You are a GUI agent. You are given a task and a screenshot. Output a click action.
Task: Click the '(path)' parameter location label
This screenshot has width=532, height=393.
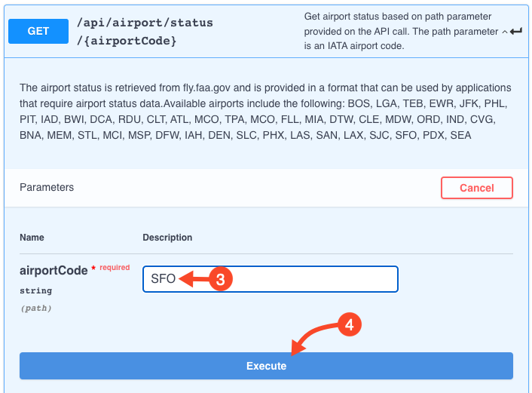click(36, 308)
